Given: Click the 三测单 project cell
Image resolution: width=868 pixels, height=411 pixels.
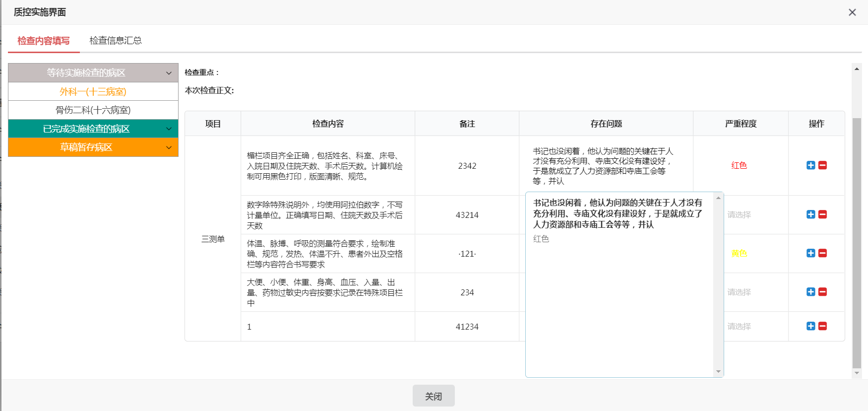Looking at the screenshot, I should click(x=213, y=239).
